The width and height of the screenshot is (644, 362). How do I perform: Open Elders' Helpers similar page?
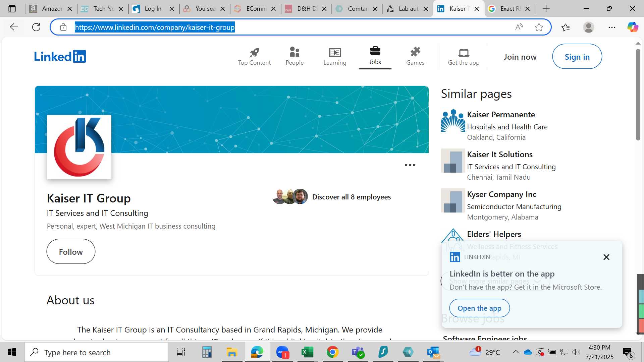494,234
